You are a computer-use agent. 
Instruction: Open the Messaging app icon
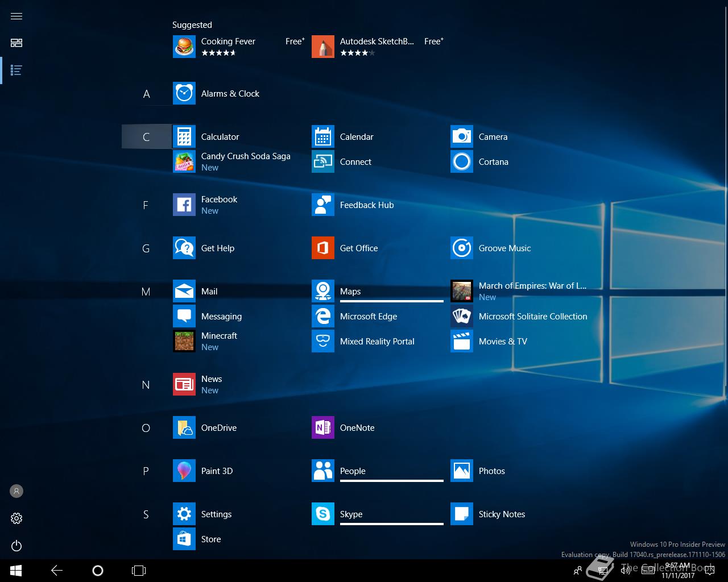pyautogui.click(x=184, y=316)
